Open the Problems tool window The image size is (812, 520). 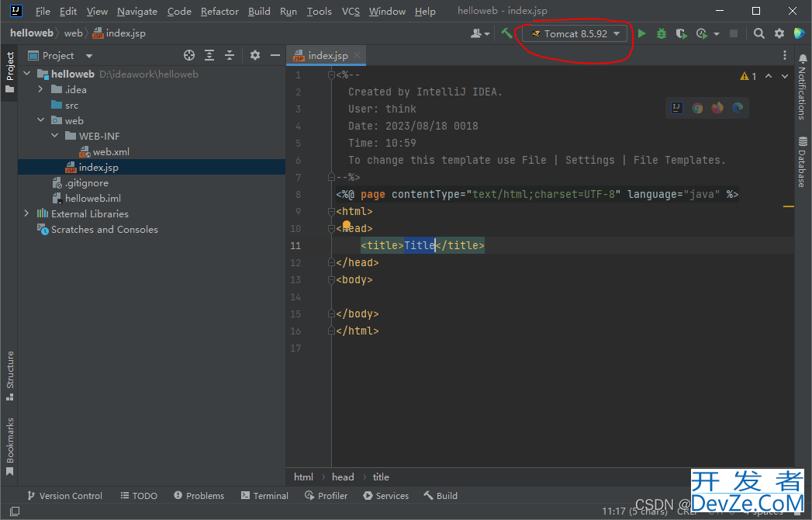coord(199,496)
